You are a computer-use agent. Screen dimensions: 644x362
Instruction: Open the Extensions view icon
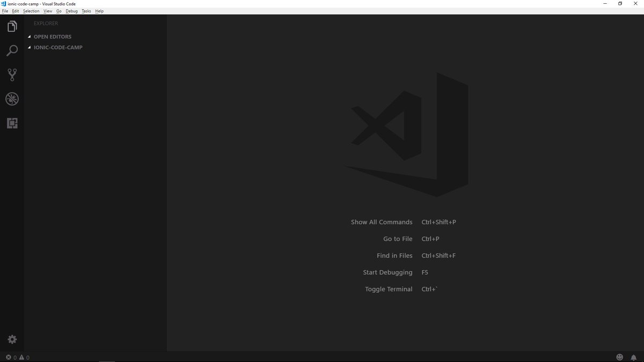point(12,123)
